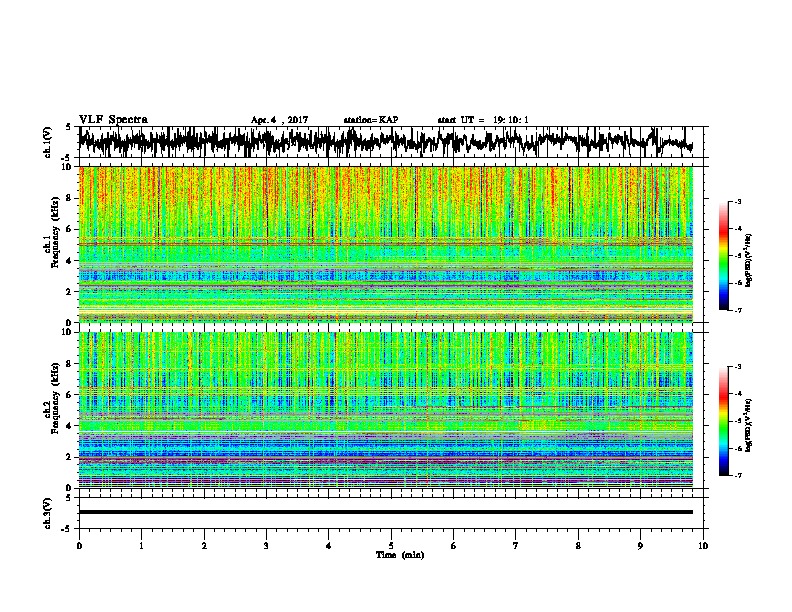The image size is (792, 612).
Task: Click the '4' minute tick label
Action: (329, 546)
